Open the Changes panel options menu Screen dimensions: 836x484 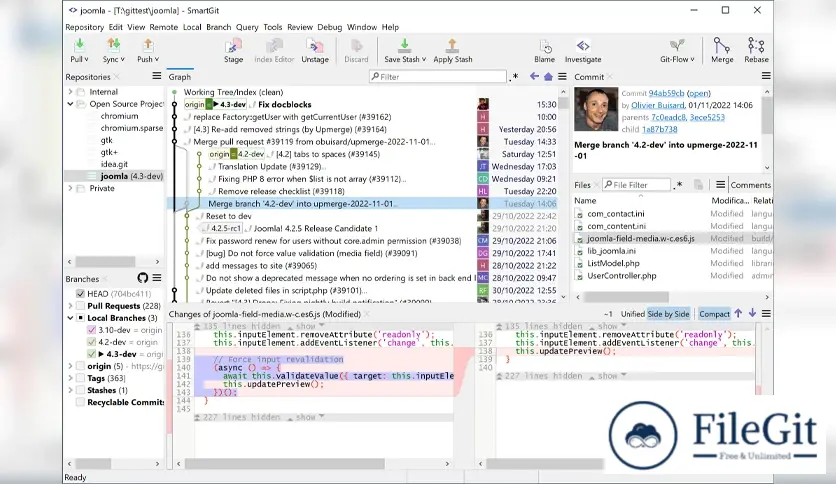click(x=766, y=313)
